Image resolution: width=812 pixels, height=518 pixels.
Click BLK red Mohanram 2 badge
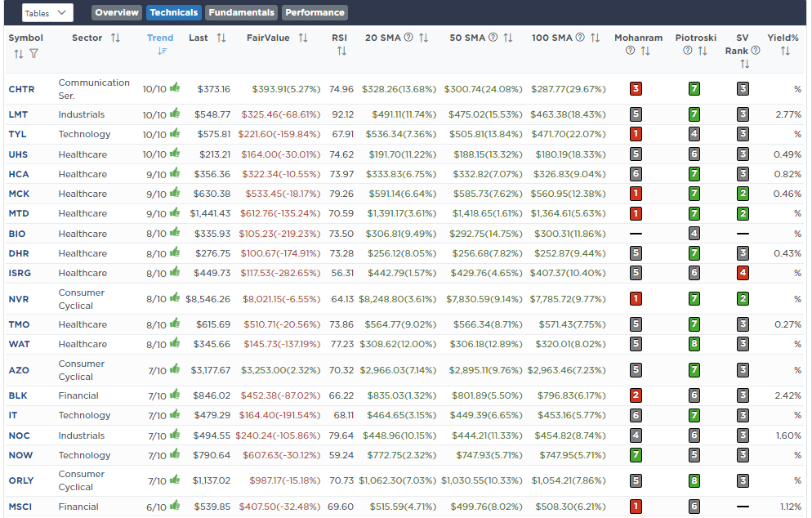(x=636, y=395)
